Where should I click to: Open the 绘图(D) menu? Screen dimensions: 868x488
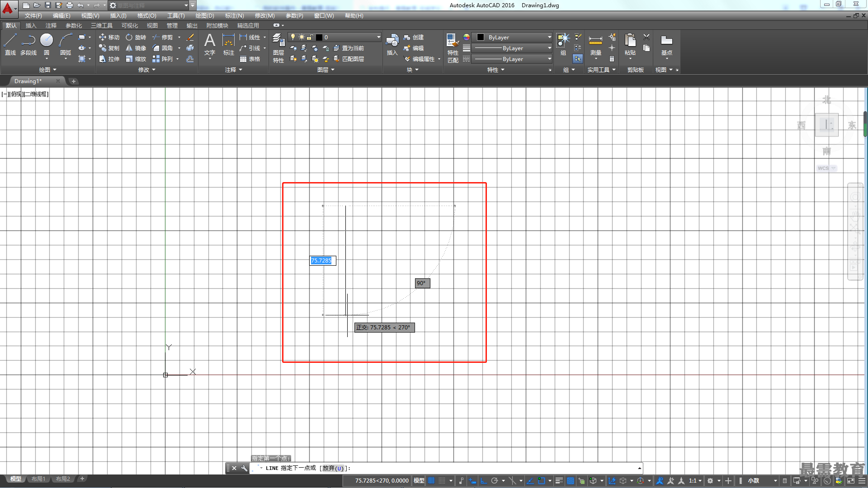205,16
